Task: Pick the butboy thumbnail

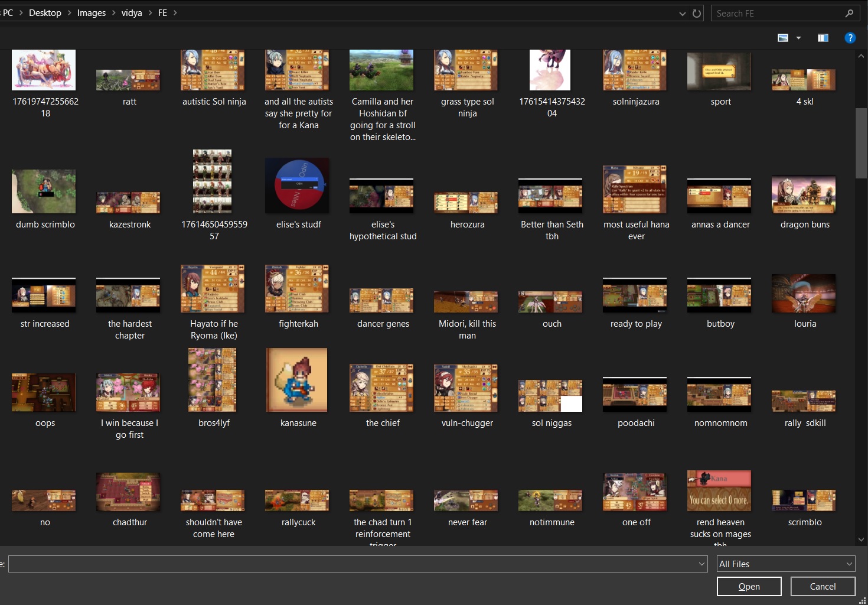Action: (x=719, y=295)
